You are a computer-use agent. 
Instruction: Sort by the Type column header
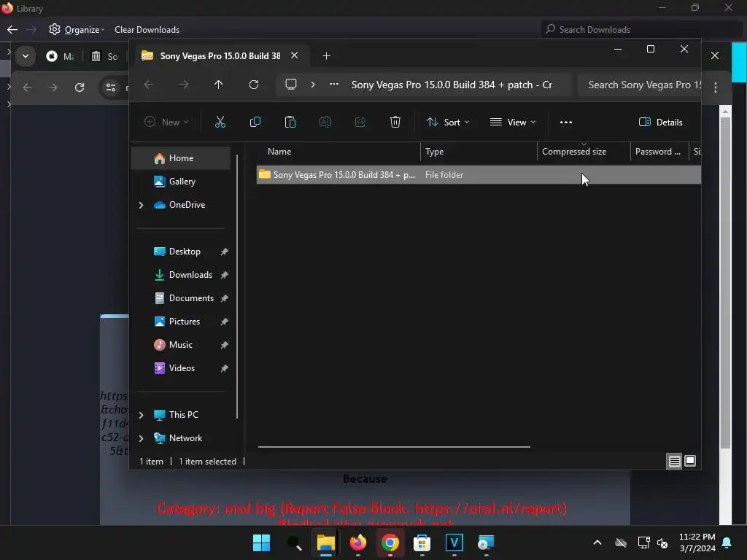point(479,152)
